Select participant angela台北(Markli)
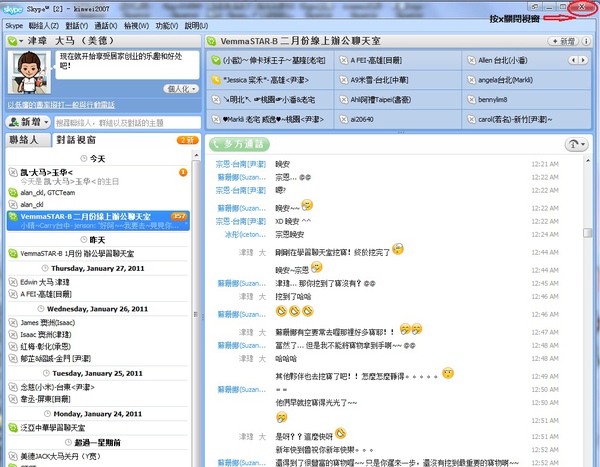Viewport: 600px width, 467px height. coord(527,80)
